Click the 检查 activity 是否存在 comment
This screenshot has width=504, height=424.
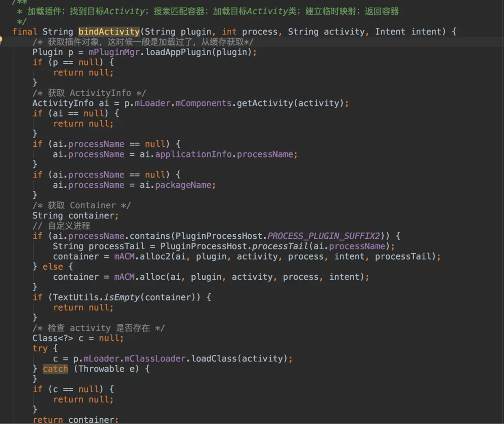[x=99, y=328]
